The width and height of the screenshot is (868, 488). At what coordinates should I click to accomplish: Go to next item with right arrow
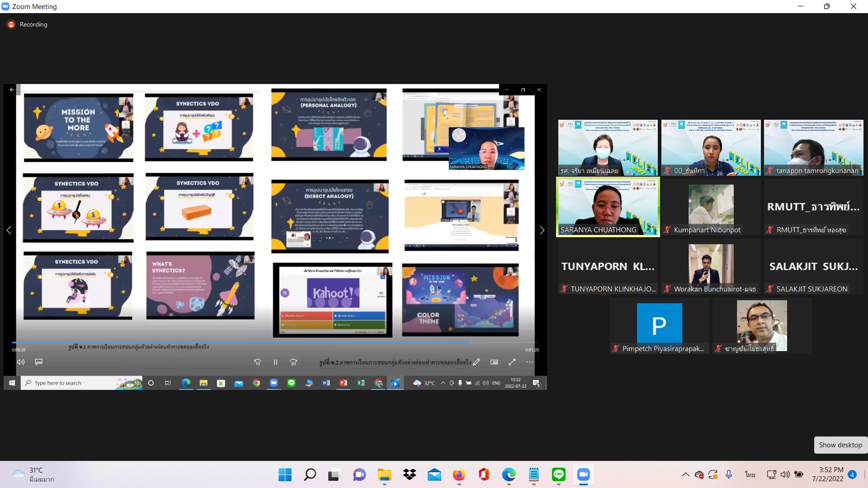tap(542, 230)
